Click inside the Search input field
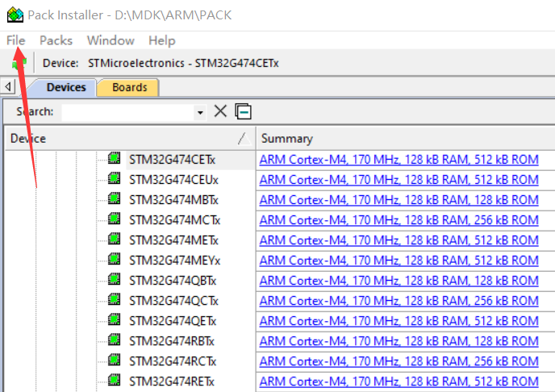 (128, 112)
